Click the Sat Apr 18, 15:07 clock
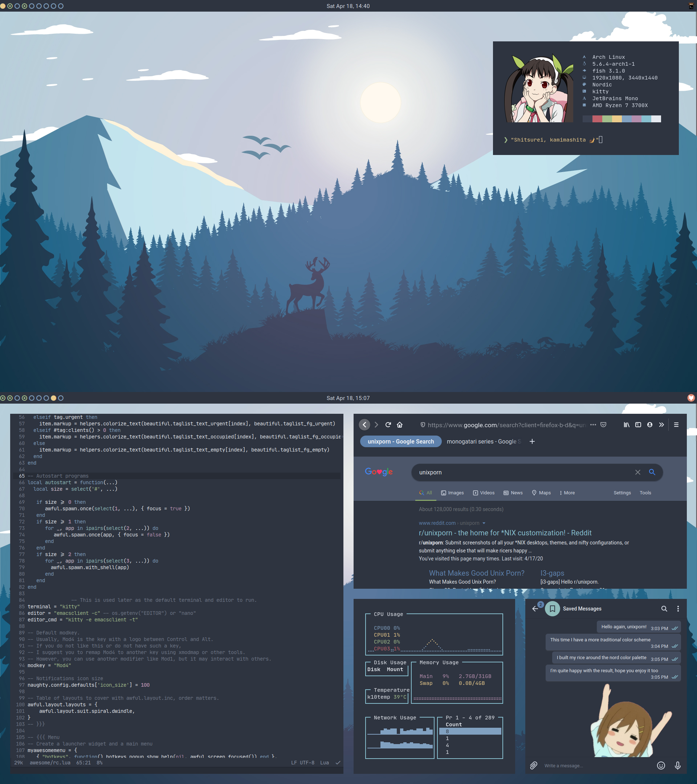The image size is (697, 784). click(348, 398)
